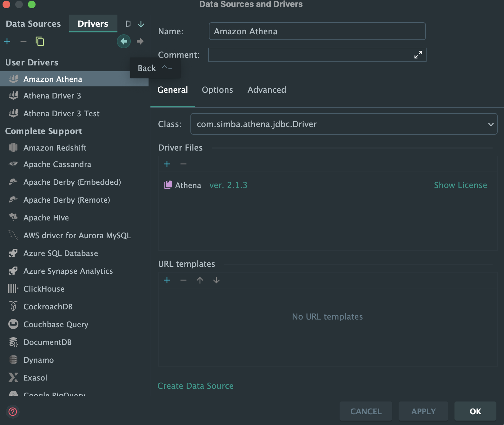Click the DocumentDB icon

[x=13, y=342]
